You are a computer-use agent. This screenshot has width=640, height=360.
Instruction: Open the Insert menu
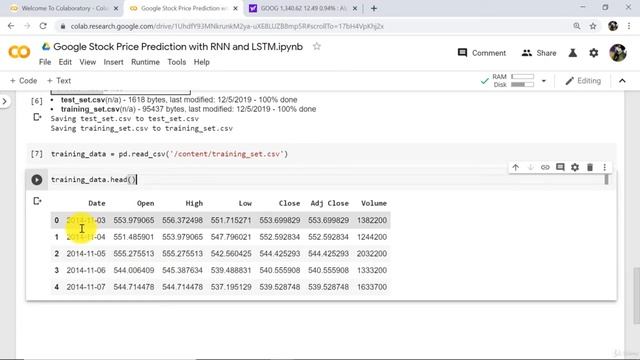(113, 62)
